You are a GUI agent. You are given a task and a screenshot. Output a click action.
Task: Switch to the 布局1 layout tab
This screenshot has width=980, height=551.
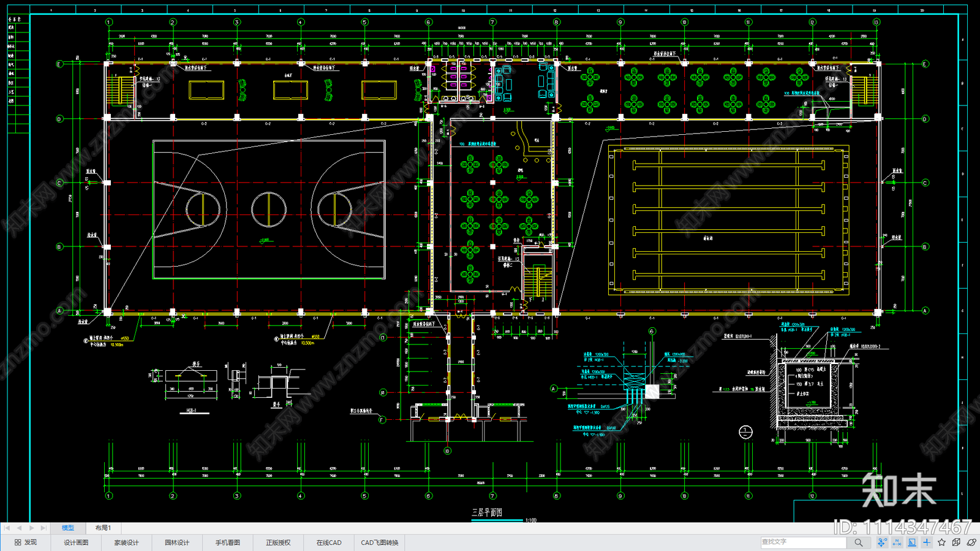[103, 528]
